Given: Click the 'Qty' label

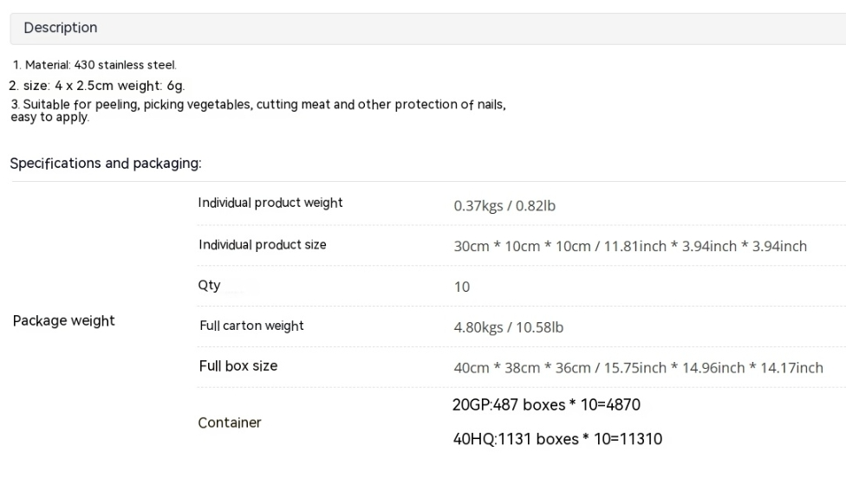Looking at the screenshot, I should coord(209,286).
